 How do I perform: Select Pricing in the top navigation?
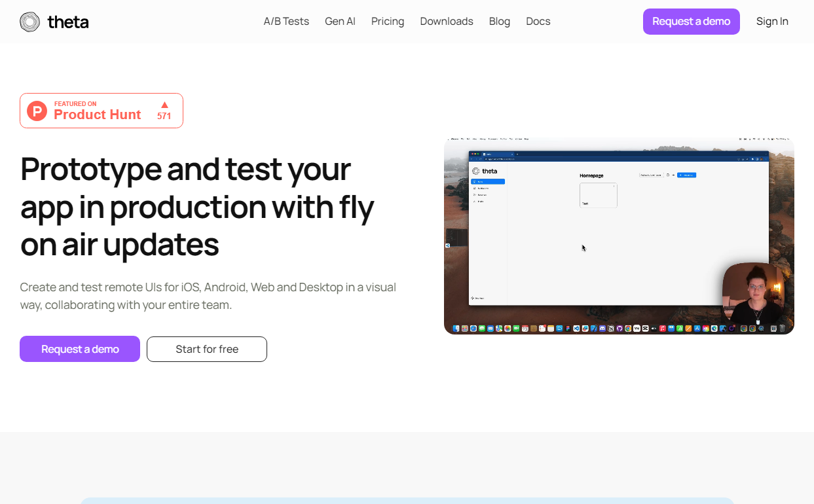point(388,21)
